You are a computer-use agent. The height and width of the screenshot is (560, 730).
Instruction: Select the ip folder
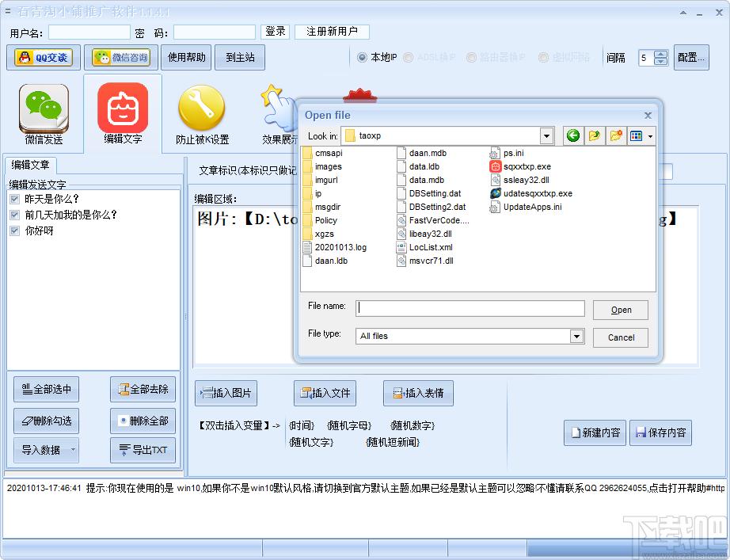click(x=313, y=194)
